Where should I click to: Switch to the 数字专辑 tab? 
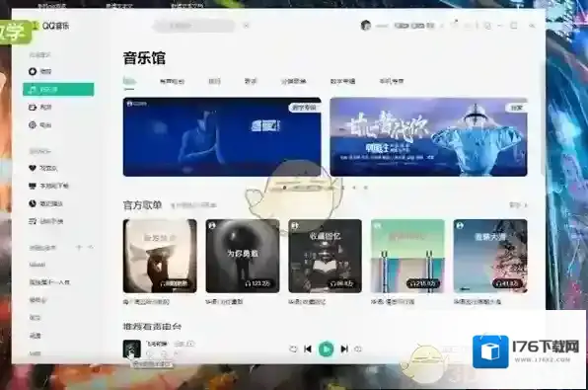click(342, 81)
